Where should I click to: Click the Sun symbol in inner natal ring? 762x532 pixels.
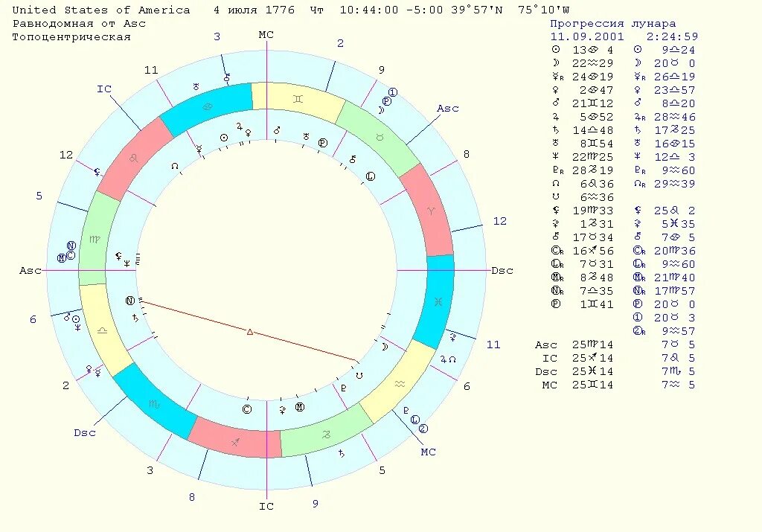(223, 138)
